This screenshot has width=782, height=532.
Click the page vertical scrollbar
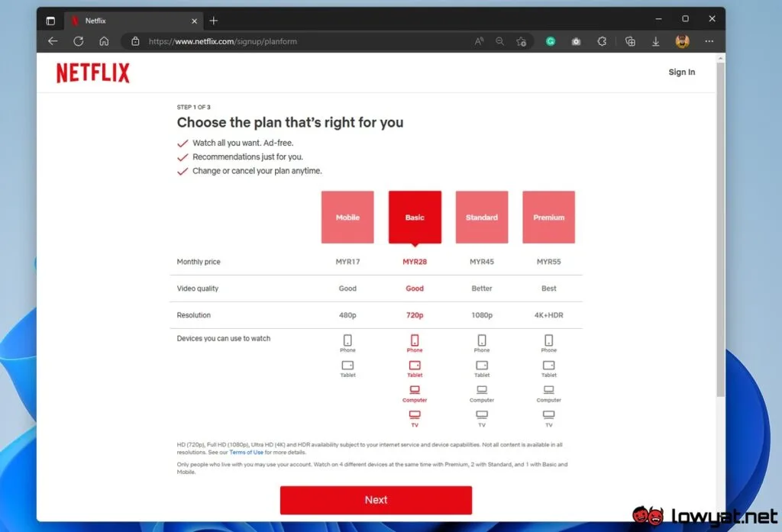click(720, 229)
